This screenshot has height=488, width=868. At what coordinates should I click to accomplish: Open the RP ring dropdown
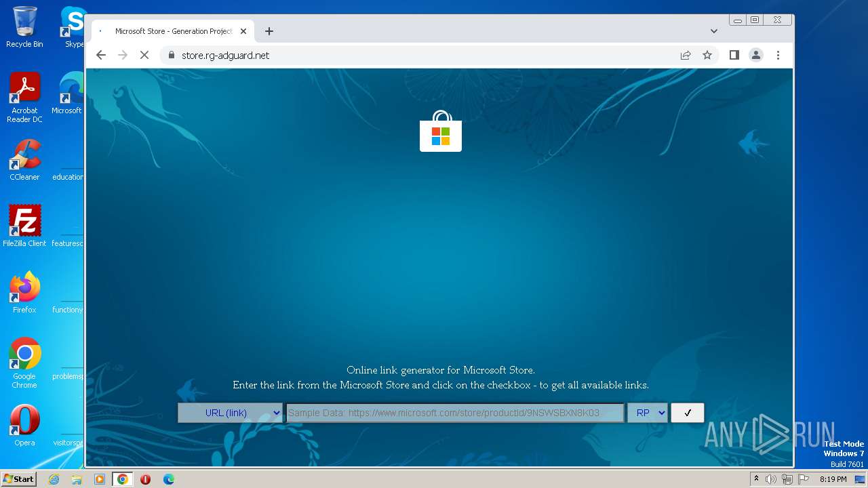point(648,413)
